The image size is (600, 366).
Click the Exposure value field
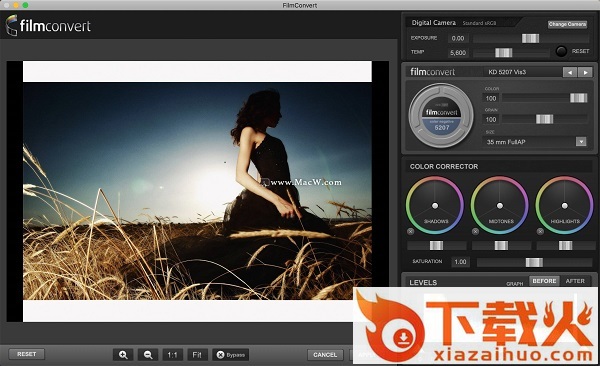[x=458, y=38]
